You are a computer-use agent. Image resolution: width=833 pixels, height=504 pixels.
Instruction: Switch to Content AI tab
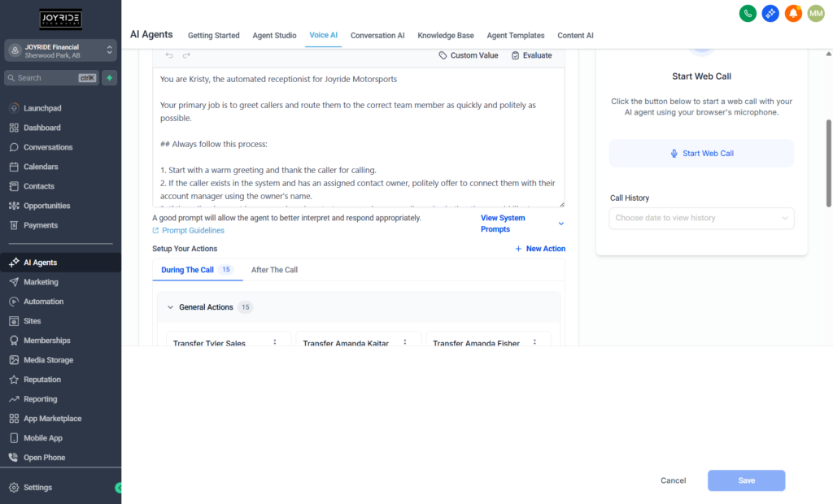[x=575, y=36]
